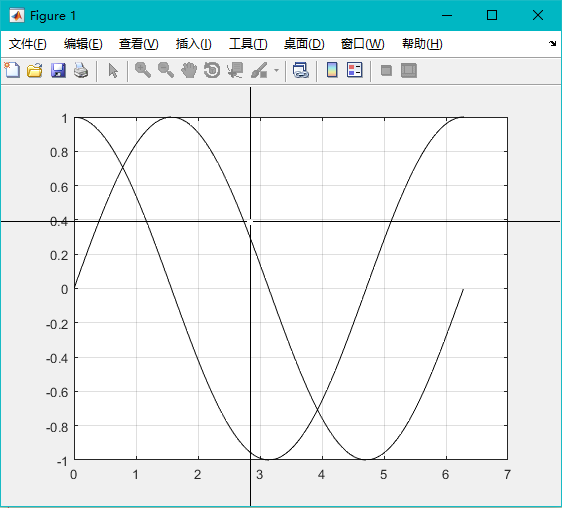Select the Edit Plot arrow tool
This screenshot has height=508, width=562.
tap(113, 71)
